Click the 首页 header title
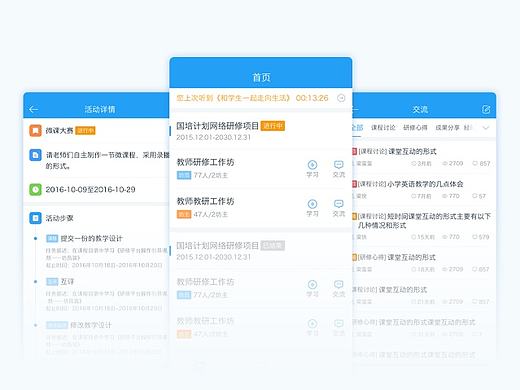 pyautogui.click(x=261, y=77)
